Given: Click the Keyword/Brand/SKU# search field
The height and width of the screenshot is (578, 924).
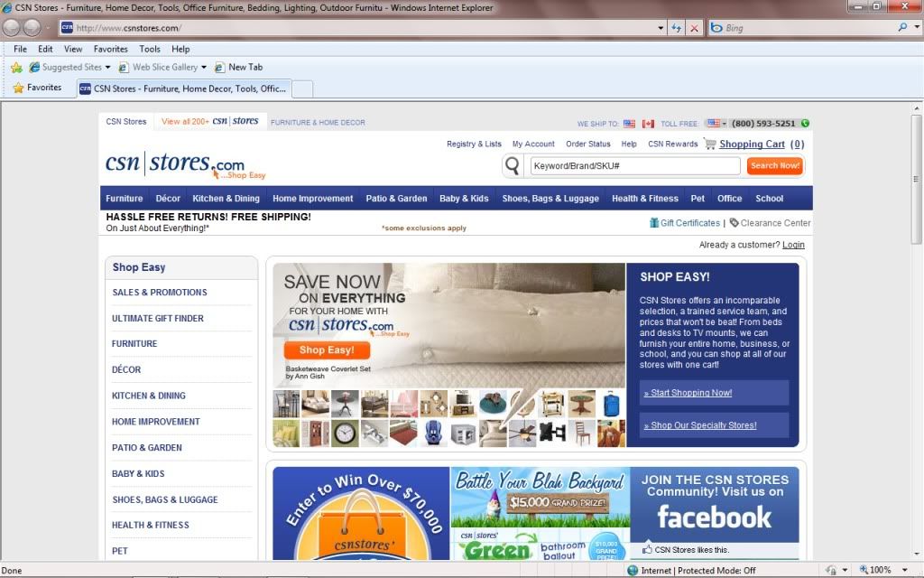Looking at the screenshot, I should pyautogui.click(x=635, y=166).
